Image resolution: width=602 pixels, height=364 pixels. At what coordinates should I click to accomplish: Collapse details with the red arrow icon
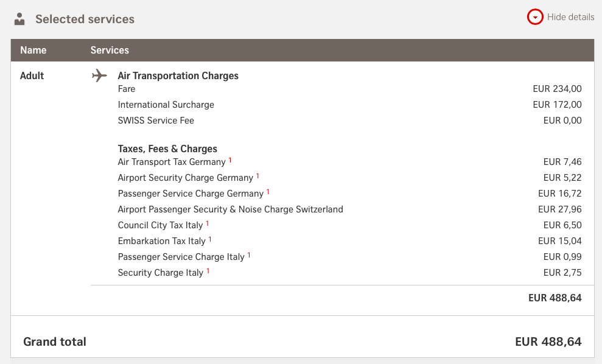click(535, 18)
